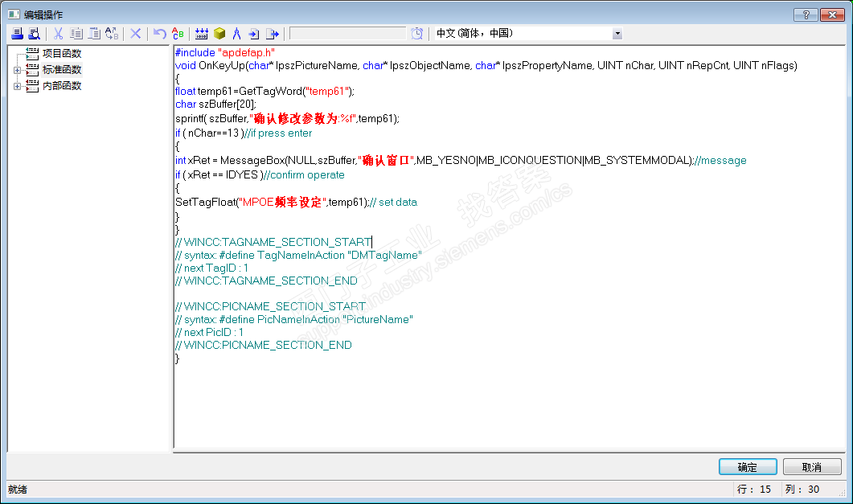The height and width of the screenshot is (504, 853).
Task: Click the 确定 button
Action: 748,467
